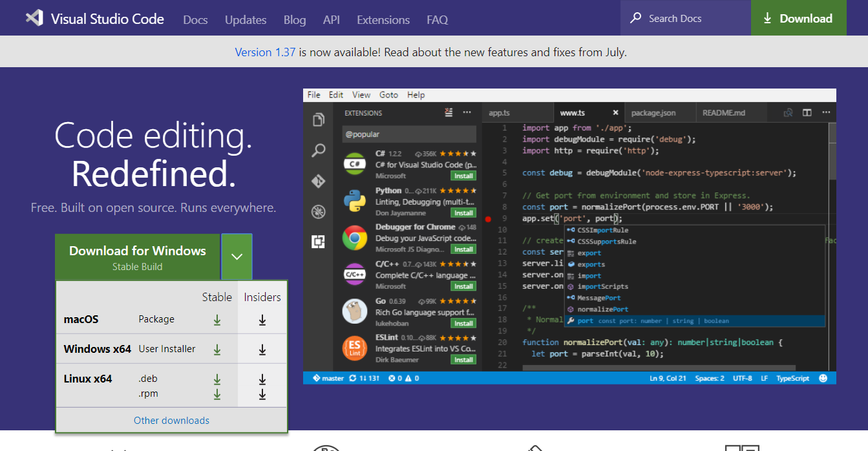Click split editor icon in editor tab bar
Screen dimensions: 868x451
pyautogui.click(x=807, y=112)
